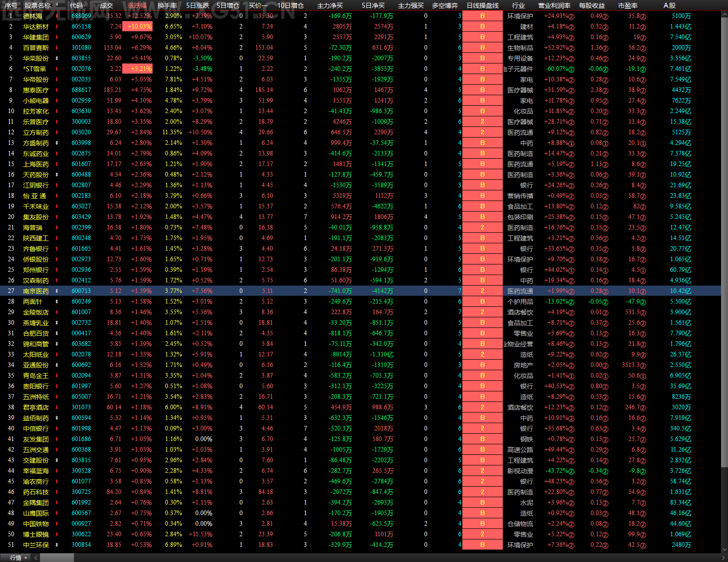728x562 pixels.
Task: Click the -8014万 value for 太阳纸业
Action: (x=341, y=355)
